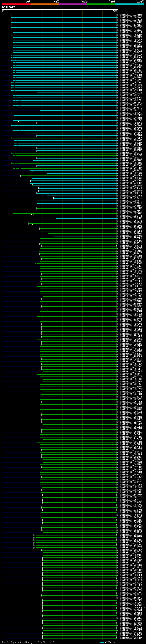The height and width of the screenshot is (644, 146).
Task: Select label UniRef100_B8BND7
Action: [x=131, y=304]
